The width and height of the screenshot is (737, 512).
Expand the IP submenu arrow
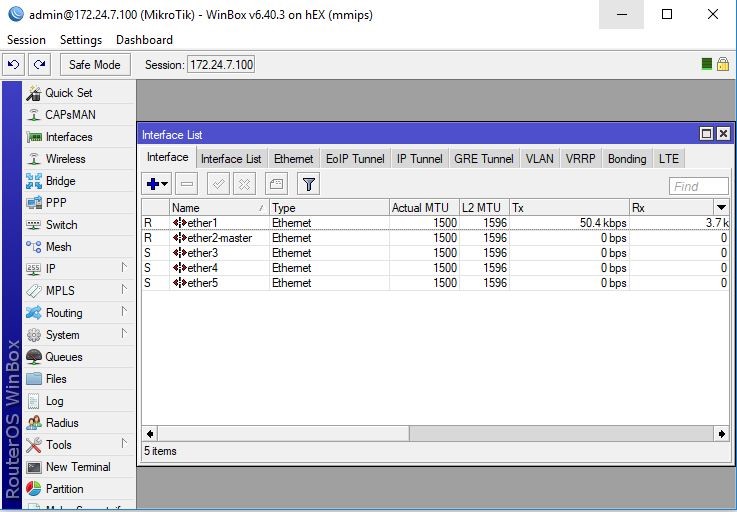click(125, 268)
